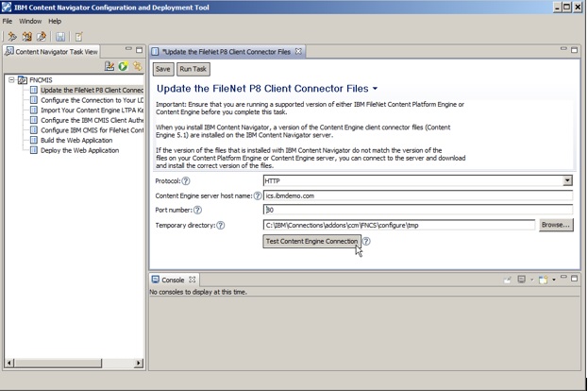Maximize the Console panel

(x=574, y=278)
